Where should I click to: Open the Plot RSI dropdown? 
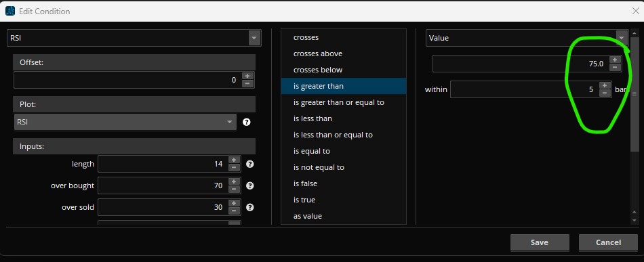pyautogui.click(x=125, y=122)
